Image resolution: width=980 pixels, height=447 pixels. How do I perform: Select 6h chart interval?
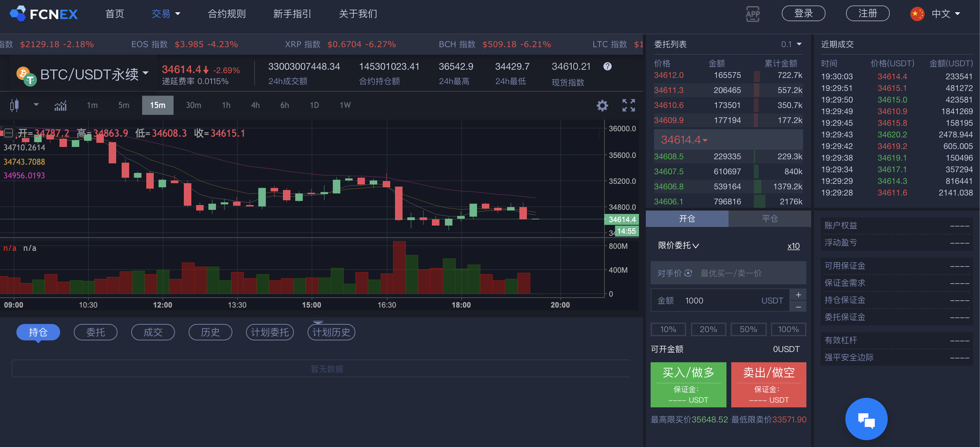(285, 105)
